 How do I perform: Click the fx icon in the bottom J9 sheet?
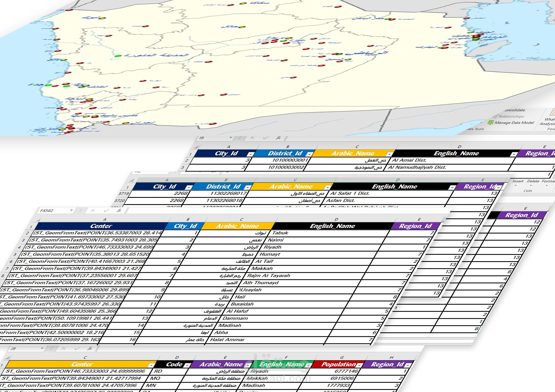coord(90,349)
